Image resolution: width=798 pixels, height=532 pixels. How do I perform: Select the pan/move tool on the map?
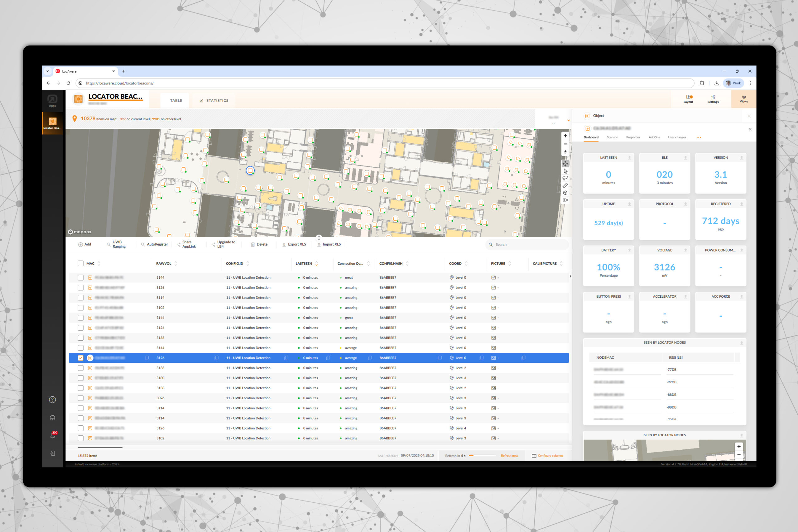coord(565,164)
